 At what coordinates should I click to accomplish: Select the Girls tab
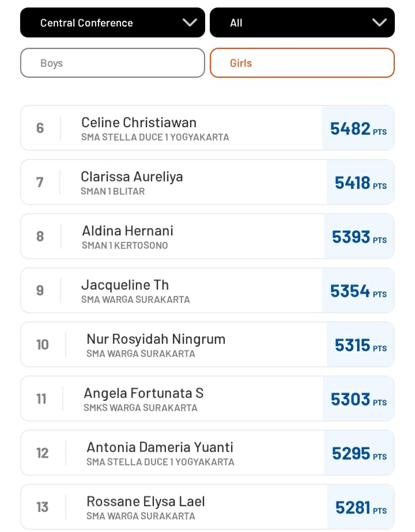pyautogui.click(x=302, y=63)
